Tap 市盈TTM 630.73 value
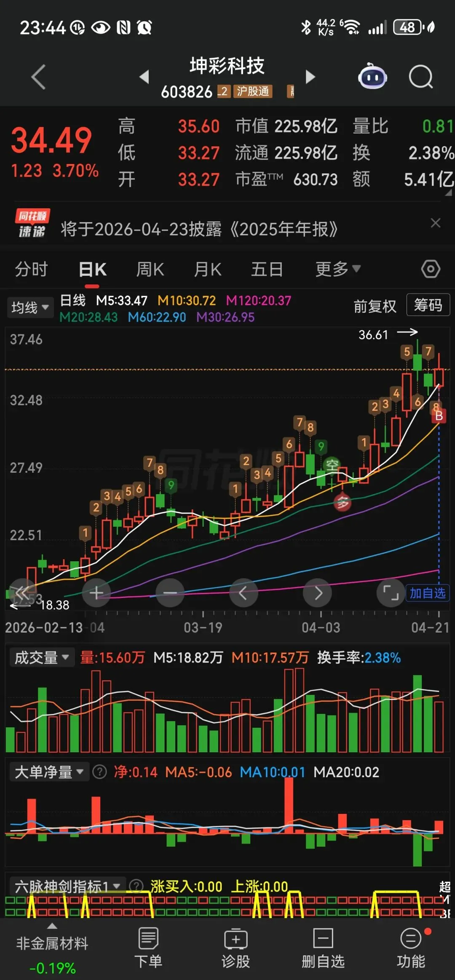 286,180
